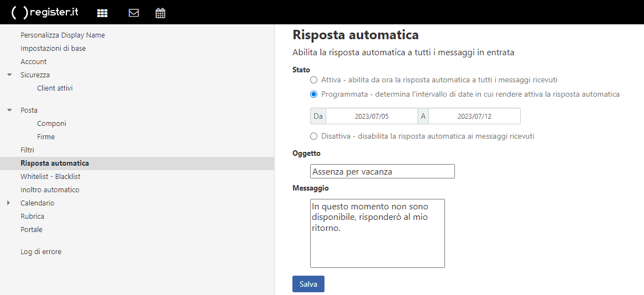Open the apps grid icon
Viewport: 644px width, 295px height.
(102, 13)
